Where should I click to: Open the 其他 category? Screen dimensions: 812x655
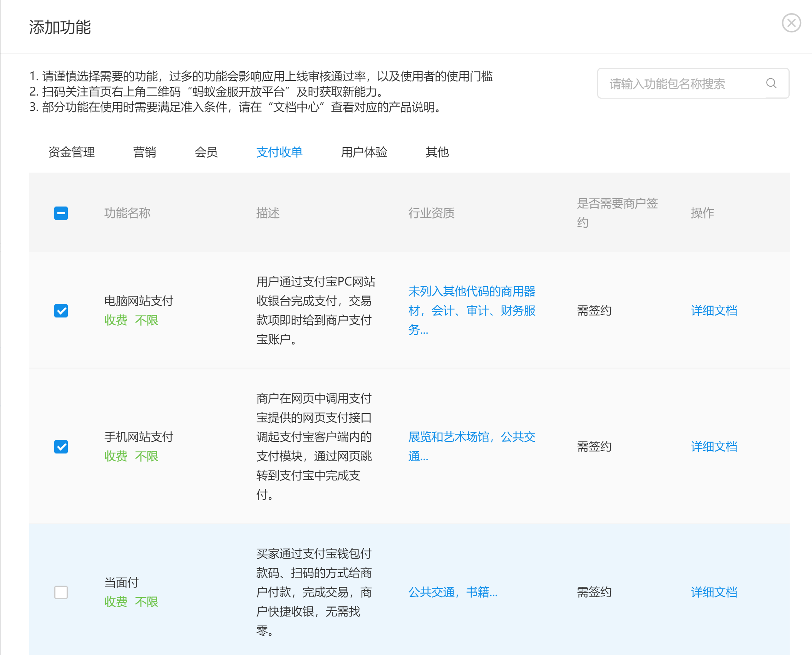pos(438,152)
